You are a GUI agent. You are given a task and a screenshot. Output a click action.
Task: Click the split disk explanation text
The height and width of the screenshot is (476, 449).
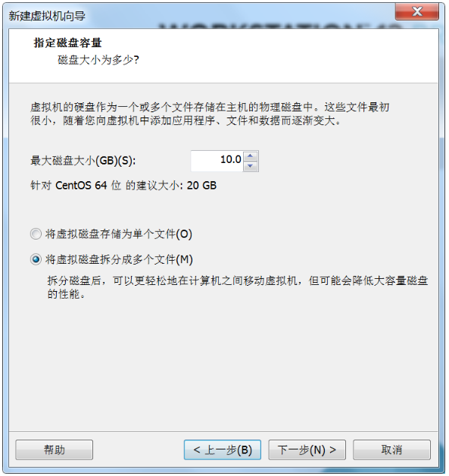(238, 287)
